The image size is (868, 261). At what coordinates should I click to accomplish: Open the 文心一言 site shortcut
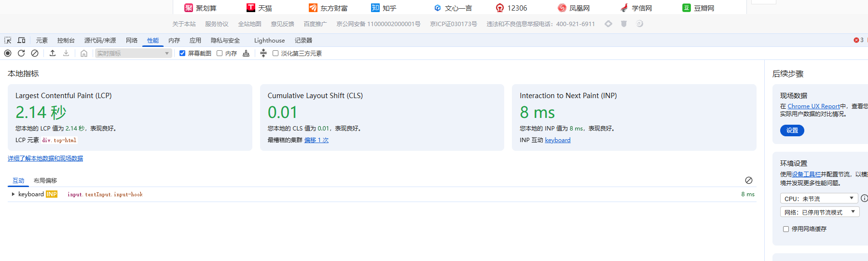(x=453, y=8)
